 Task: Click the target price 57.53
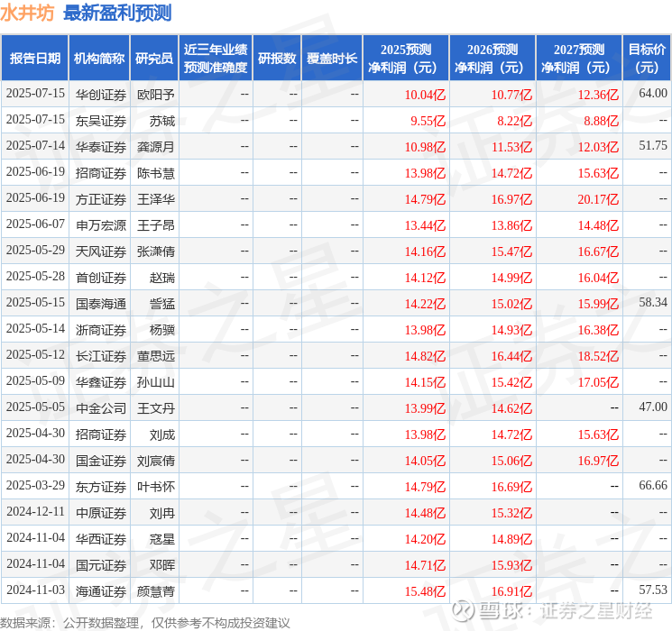(x=653, y=590)
